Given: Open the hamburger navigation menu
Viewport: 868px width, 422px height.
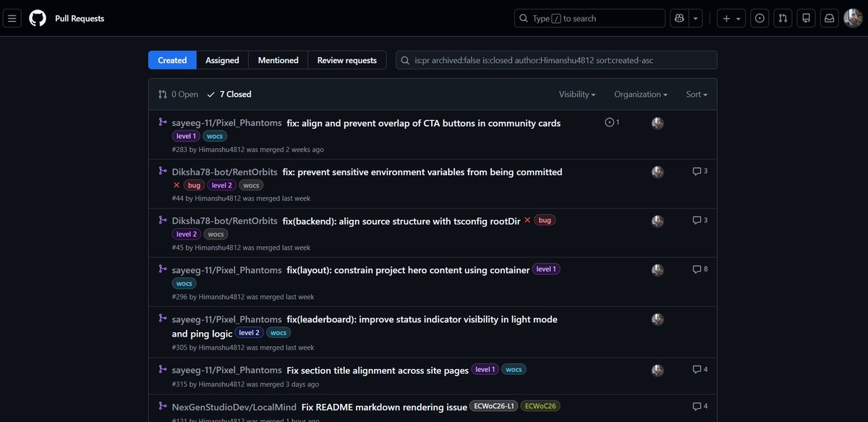Looking at the screenshot, I should (12, 18).
